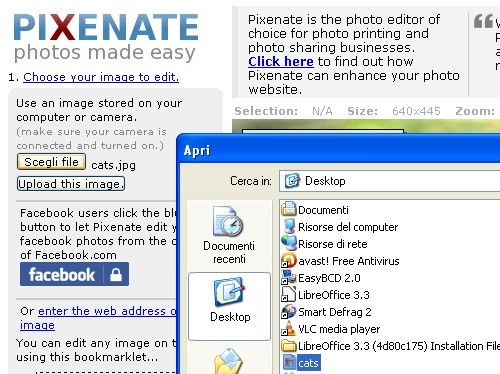The image size is (500, 374).
Task: Click the facebook lock icon
Action: pos(116,275)
